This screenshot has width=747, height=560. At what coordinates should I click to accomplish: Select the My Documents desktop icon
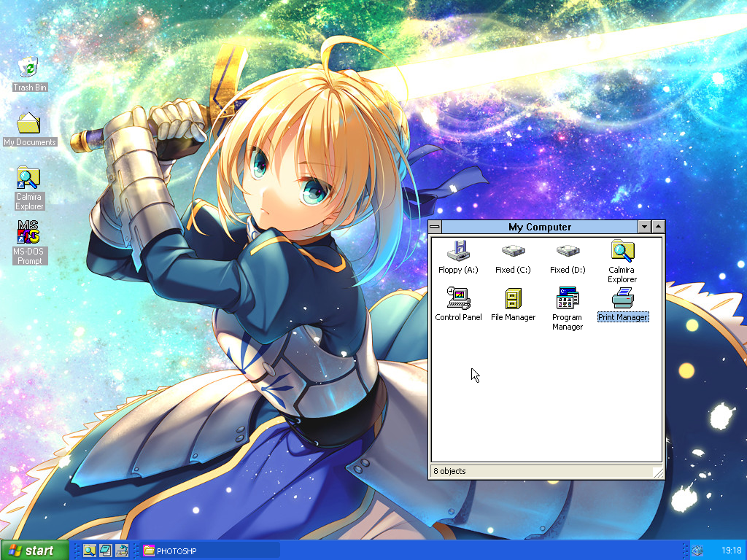(x=29, y=122)
